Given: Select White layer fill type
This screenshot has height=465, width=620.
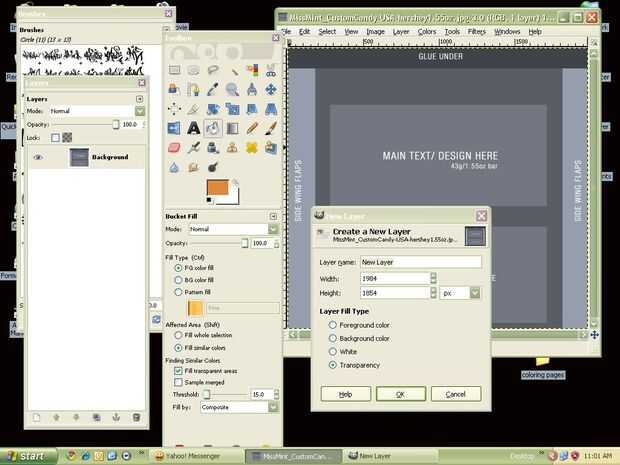Looking at the screenshot, I should click(333, 352).
